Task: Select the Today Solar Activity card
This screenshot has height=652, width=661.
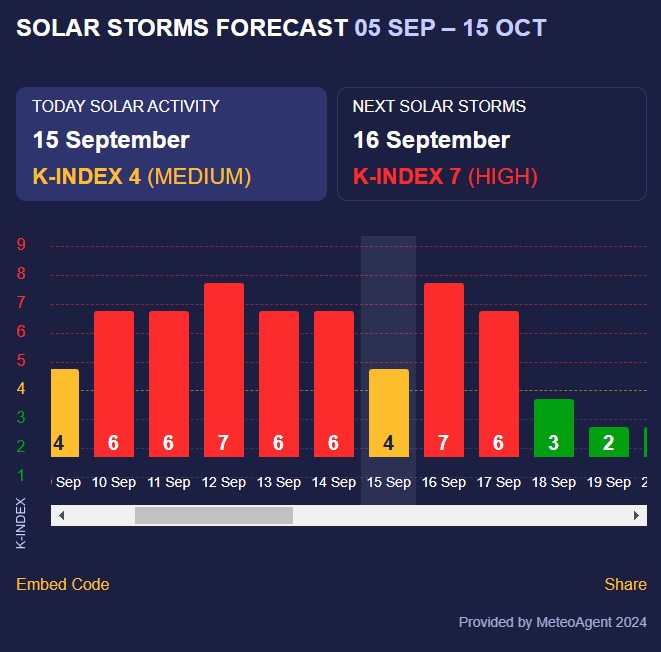Action: 171,143
